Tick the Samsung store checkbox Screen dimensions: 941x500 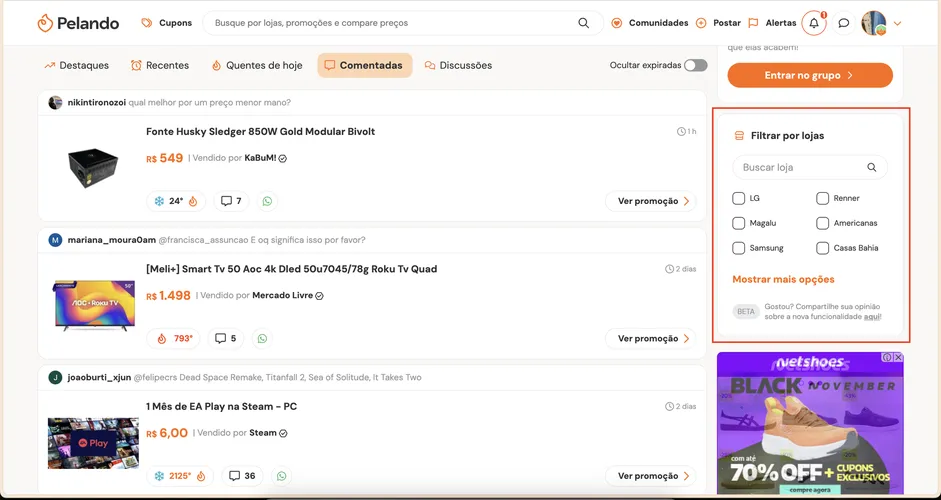738,248
